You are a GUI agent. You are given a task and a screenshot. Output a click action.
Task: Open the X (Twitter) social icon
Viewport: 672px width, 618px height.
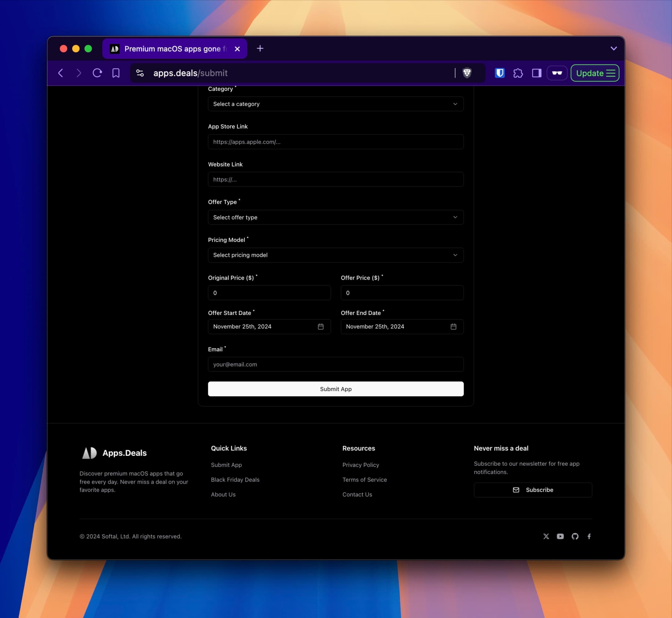pos(546,536)
